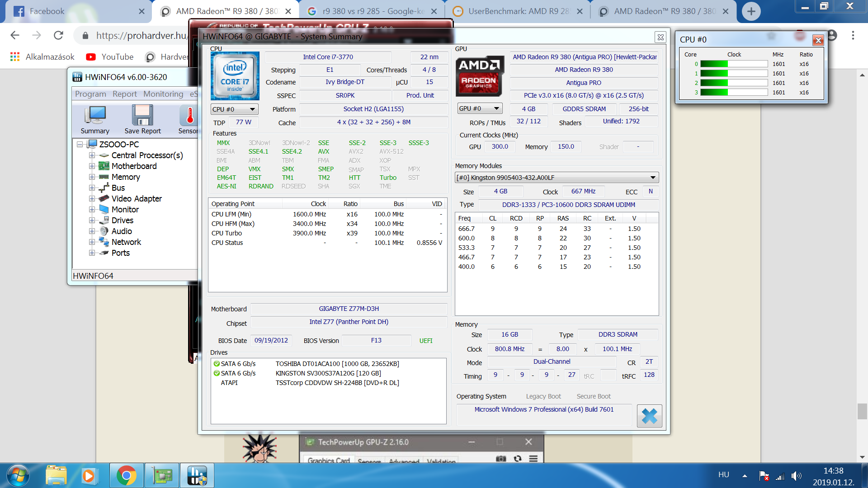Image resolution: width=868 pixels, height=488 pixels.
Task: Open the Kingston memory module dropdown
Action: click(x=557, y=178)
